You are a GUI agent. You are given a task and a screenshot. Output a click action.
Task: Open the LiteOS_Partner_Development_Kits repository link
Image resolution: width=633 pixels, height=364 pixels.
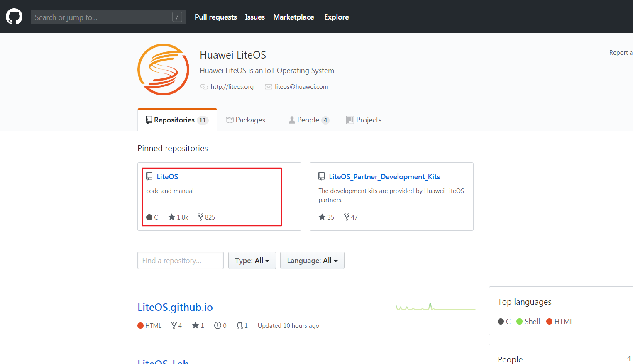point(384,177)
